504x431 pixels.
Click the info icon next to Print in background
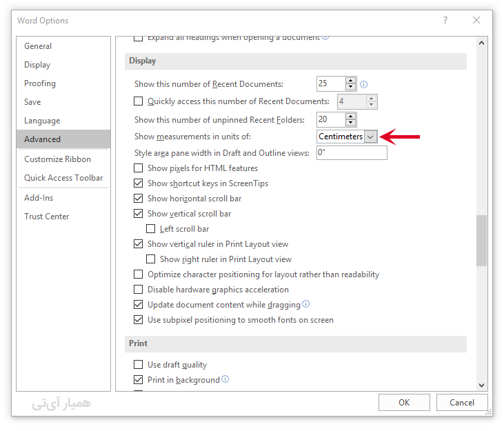tap(225, 379)
